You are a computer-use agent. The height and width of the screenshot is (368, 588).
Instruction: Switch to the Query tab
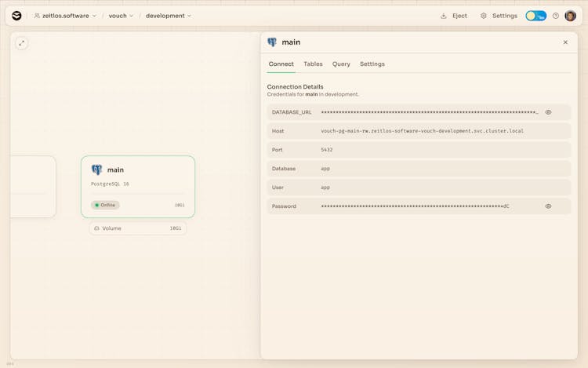tap(341, 64)
